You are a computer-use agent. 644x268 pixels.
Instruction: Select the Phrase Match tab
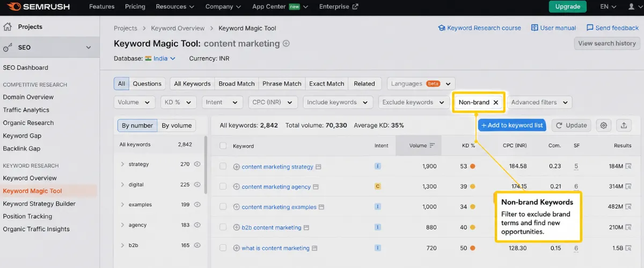coord(282,84)
